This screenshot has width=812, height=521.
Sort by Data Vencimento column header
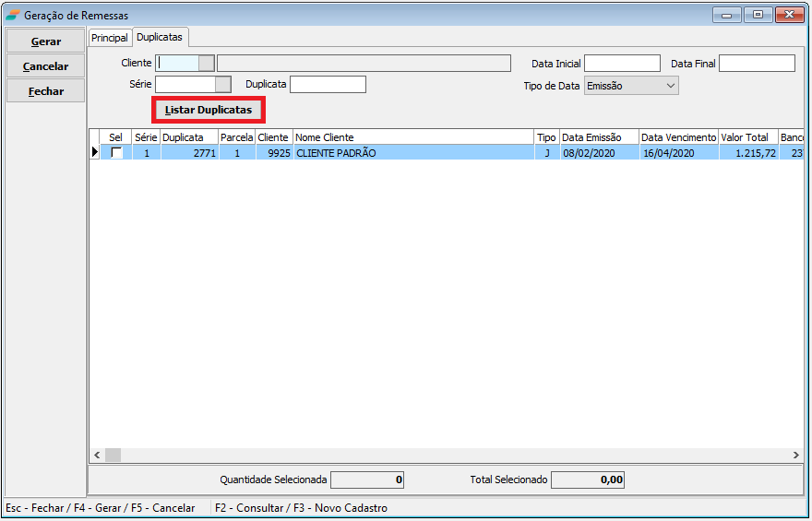point(678,137)
